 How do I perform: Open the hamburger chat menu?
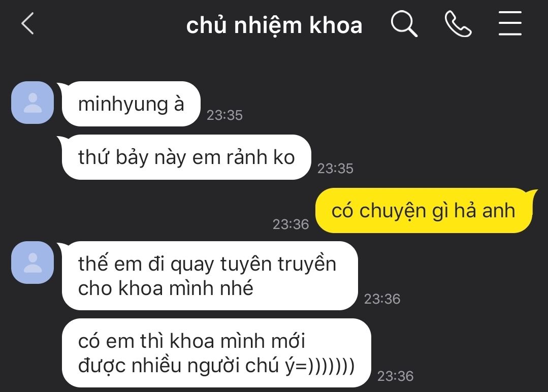point(510,23)
